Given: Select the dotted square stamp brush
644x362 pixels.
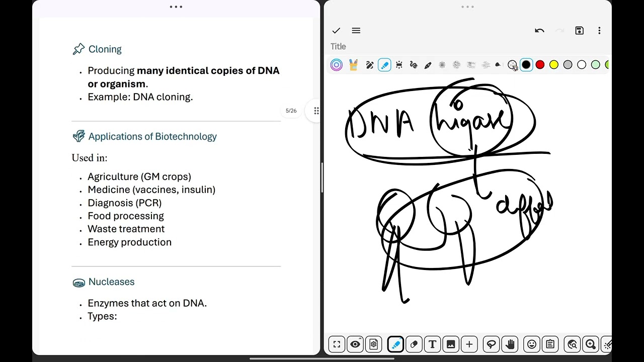Looking at the screenshot, I should point(399,65).
